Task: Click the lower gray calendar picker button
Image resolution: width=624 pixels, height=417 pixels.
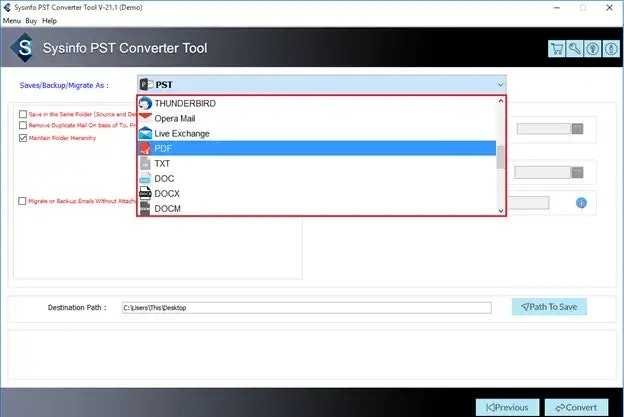Action: pos(577,172)
